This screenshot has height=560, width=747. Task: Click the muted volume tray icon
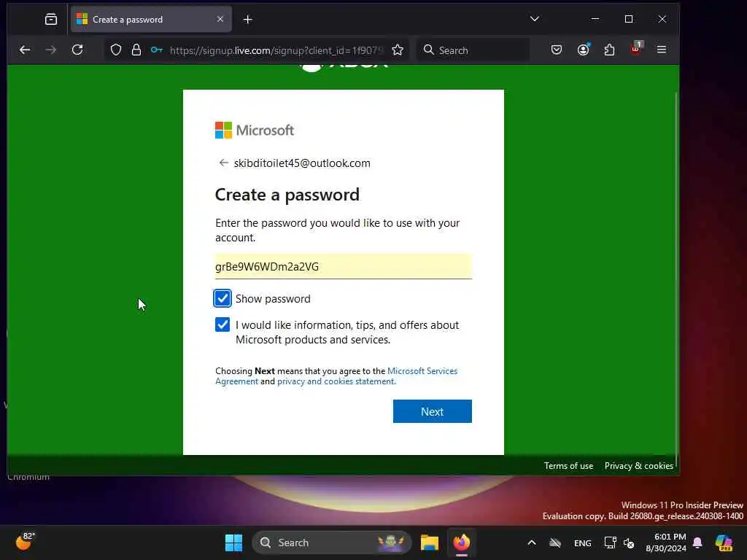click(629, 542)
